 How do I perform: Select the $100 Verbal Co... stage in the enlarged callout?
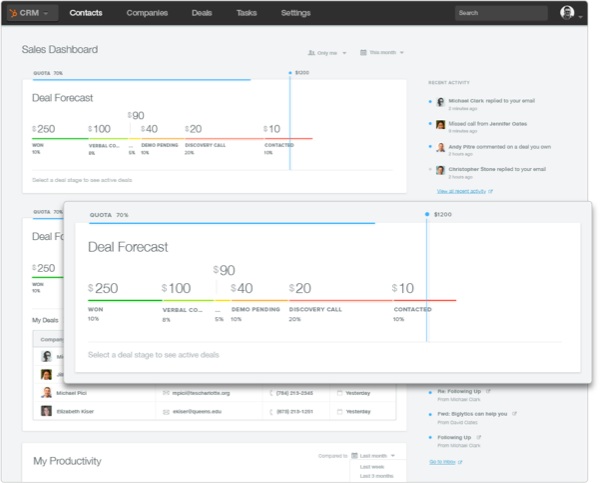point(188,301)
